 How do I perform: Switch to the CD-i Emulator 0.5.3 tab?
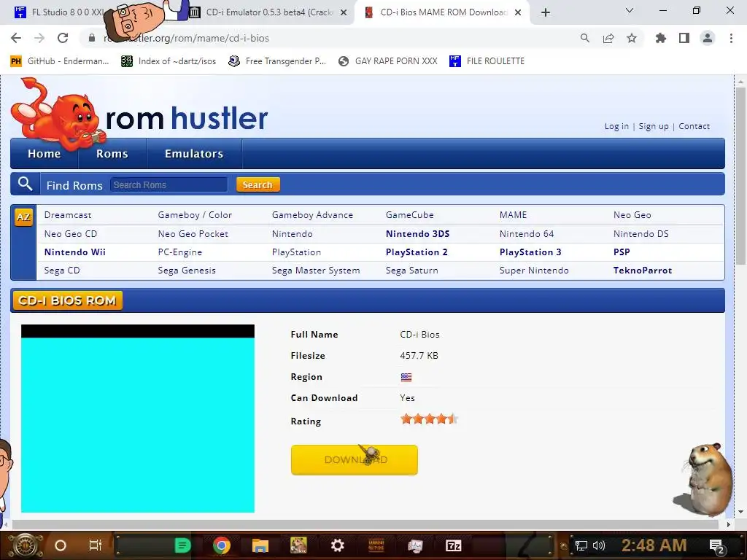[x=269, y=12]
